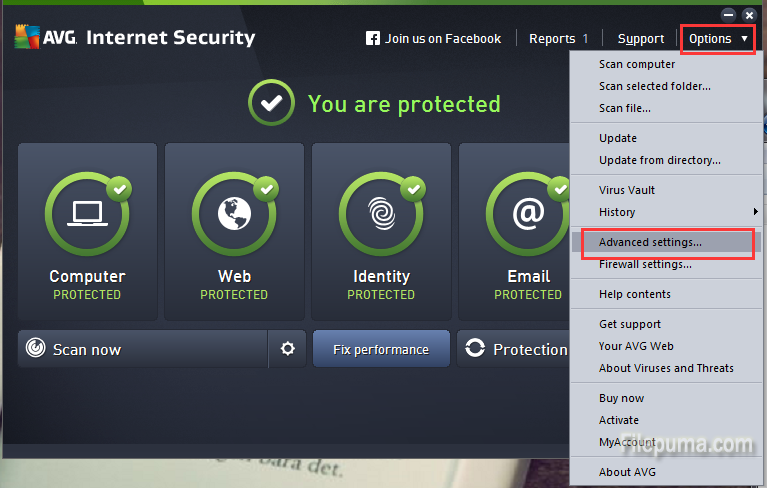767x488 pixels.
Task: Click the Computer protection laptop icon
Action: pyautogui.click(x=87, y=213)
